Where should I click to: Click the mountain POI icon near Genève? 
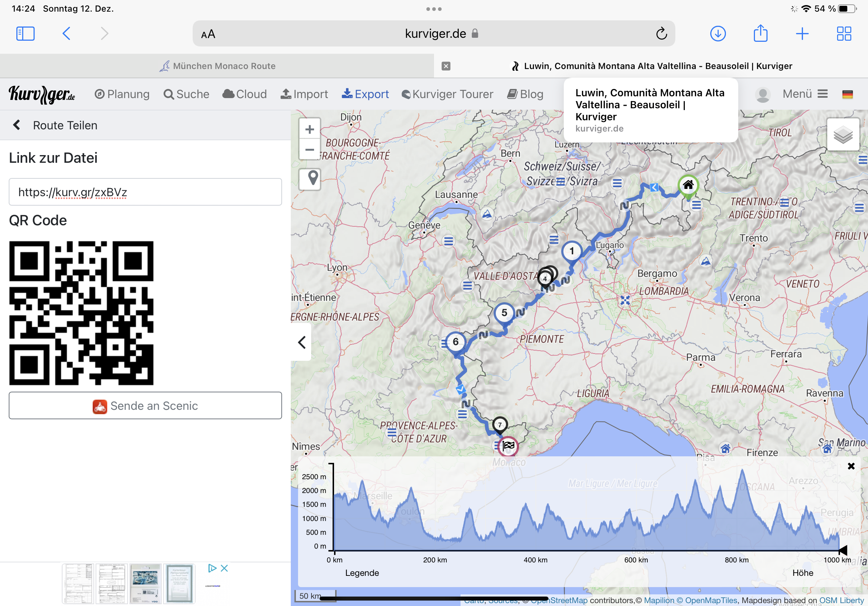pos(487,214)
